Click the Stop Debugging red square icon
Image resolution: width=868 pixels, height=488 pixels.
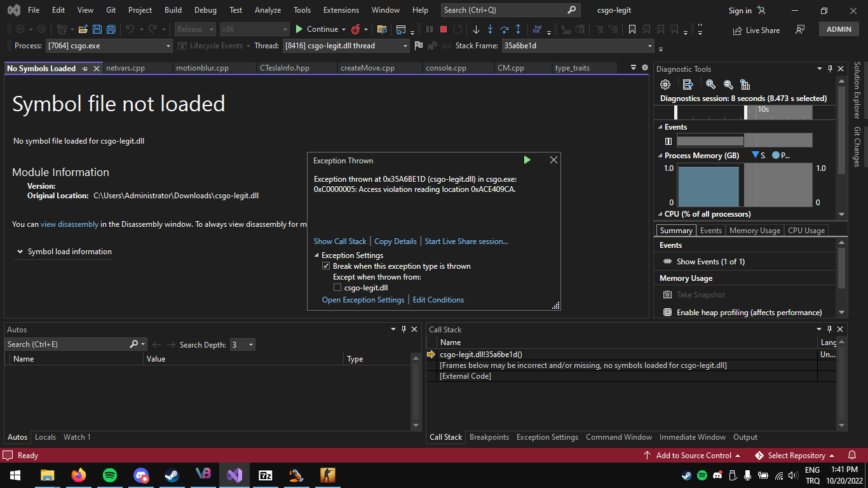coord(442,29)
